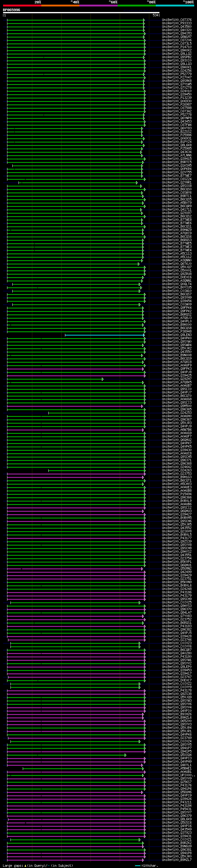The height and width of the screenshot is (868, 197).
Task: Select label UniRef100_Q9LEP0
Action: point(176,667)
